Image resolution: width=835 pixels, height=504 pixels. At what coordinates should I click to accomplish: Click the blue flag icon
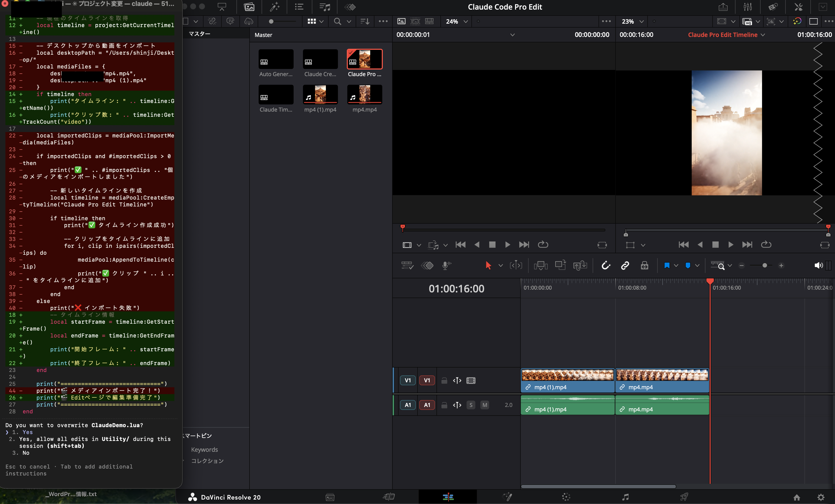click(667, 265)
